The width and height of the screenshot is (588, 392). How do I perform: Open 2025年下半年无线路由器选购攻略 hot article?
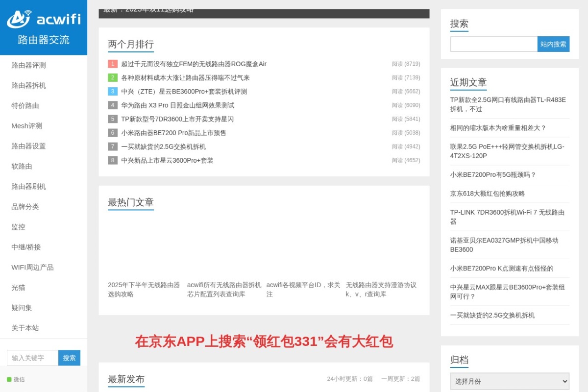144,289
